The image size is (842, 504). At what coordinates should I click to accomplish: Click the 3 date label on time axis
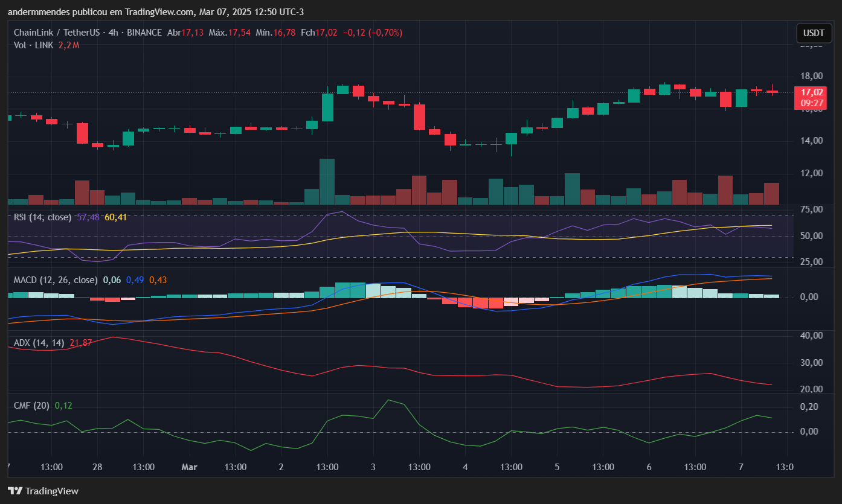click(373, 467)
